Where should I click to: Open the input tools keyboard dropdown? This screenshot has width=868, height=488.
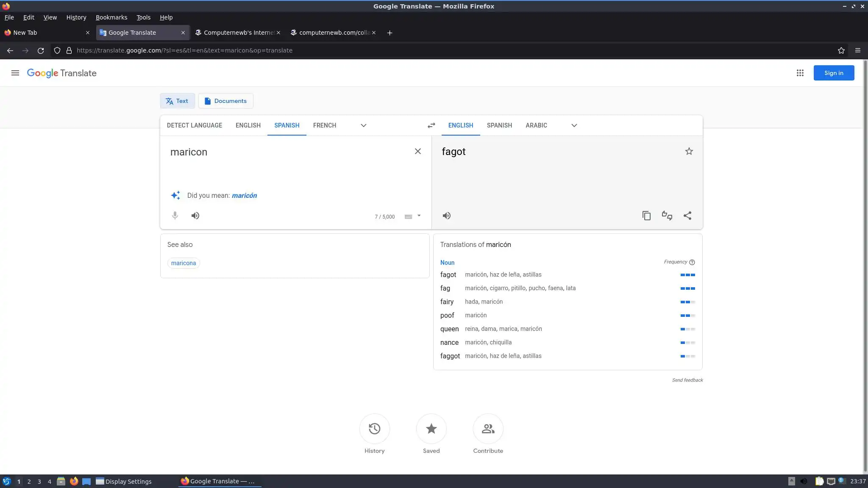[x=419, y=216]
